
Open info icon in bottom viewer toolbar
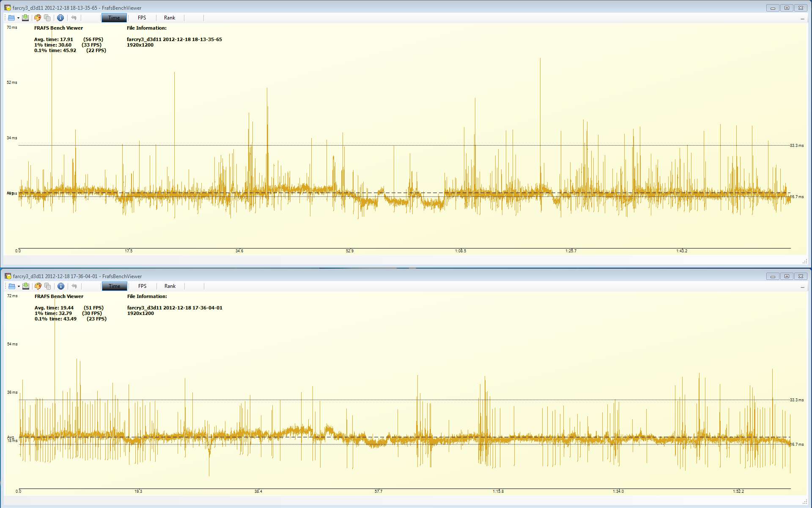click(x=61, y=286)
